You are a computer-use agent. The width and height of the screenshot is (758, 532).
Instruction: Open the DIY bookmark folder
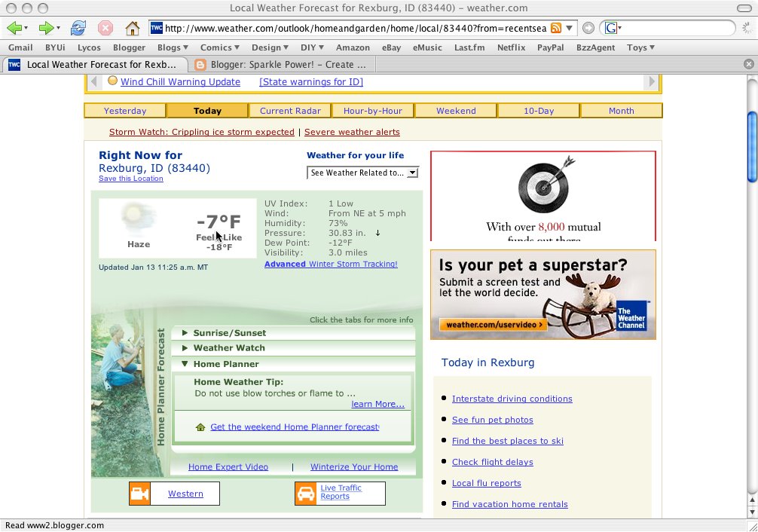pyautogui.click(x=312, y=47)
